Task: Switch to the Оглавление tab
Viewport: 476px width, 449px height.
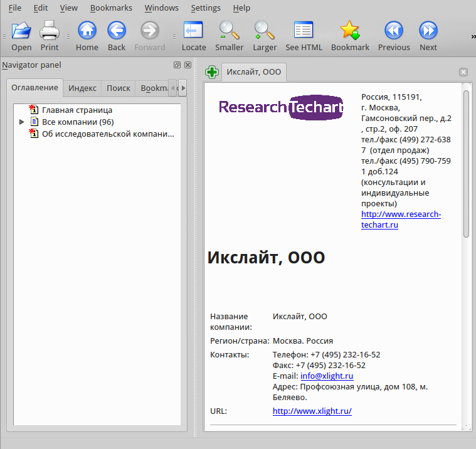Action: click(34, 88)
